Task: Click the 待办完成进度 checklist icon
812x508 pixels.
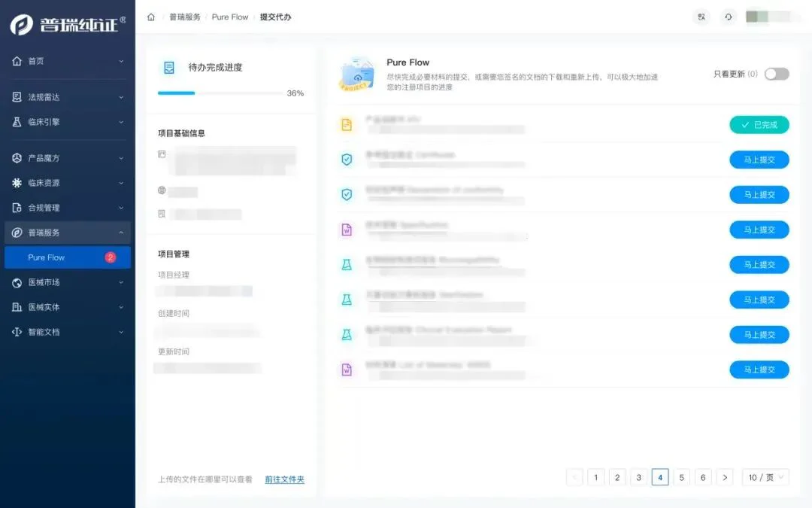Action: (x=169, y=68)
